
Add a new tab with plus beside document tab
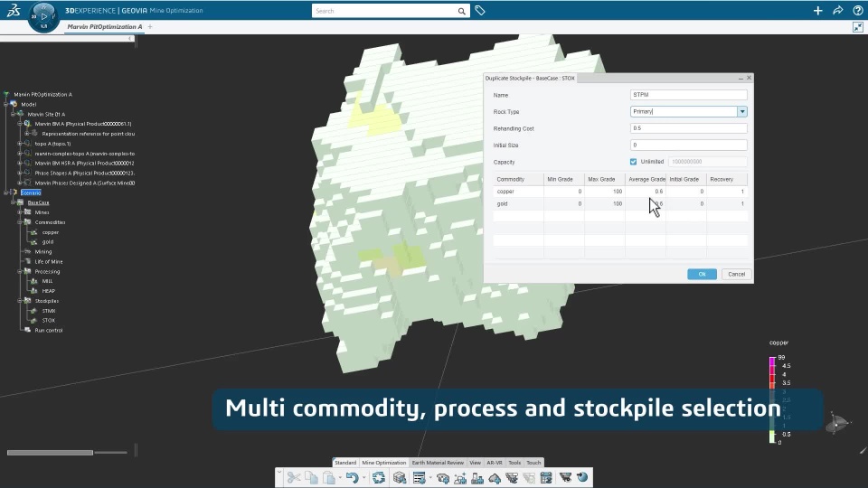point(150,26)
